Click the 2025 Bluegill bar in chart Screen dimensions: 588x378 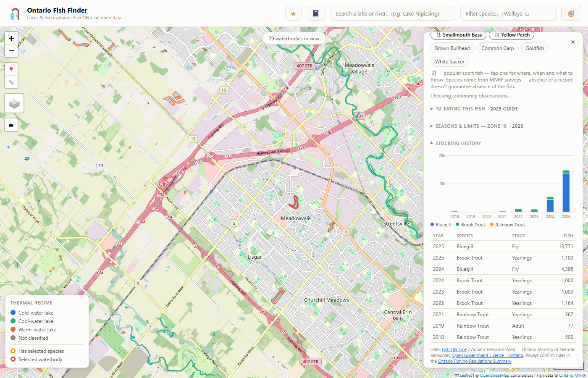point(566,192)
